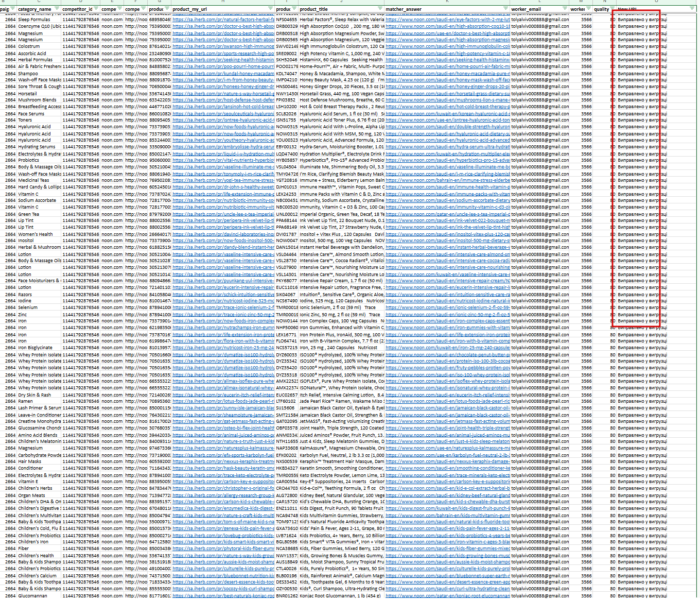The image size is (700, 600).
Task: Select the Ascorbic Acid category cell
Action: coord(39,53)
